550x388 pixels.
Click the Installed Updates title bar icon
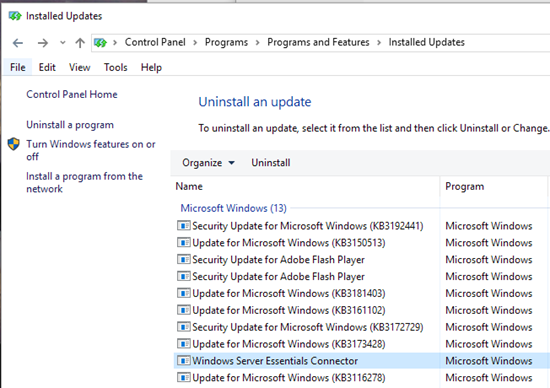click(x=15, y=16)
